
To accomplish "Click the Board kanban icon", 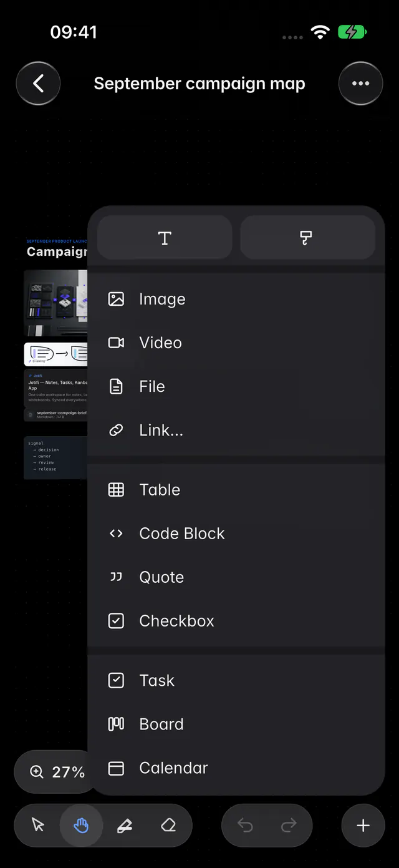I will [116, 724].
